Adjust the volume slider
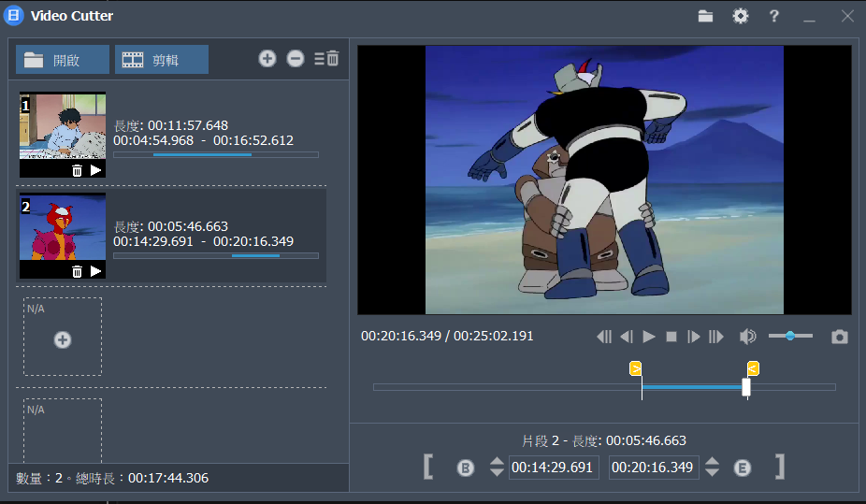Viewport: 866px width, 504px height. point(790,336)
